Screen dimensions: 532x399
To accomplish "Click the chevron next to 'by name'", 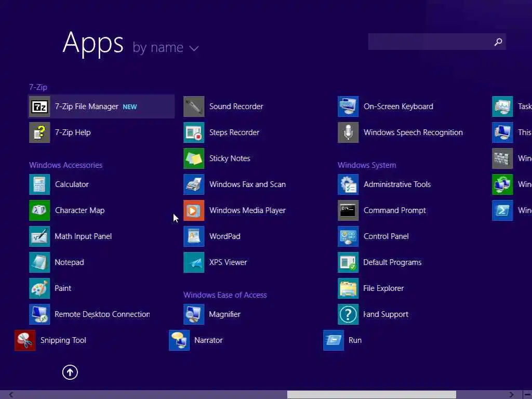I will pyautogui.click(x=194, y=48).
